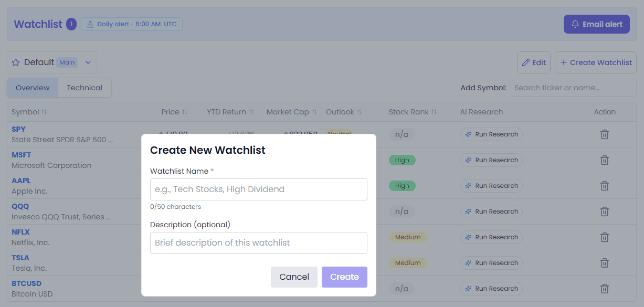
Task: Click the Main tag next to Default
Action: tap(67, 62)
